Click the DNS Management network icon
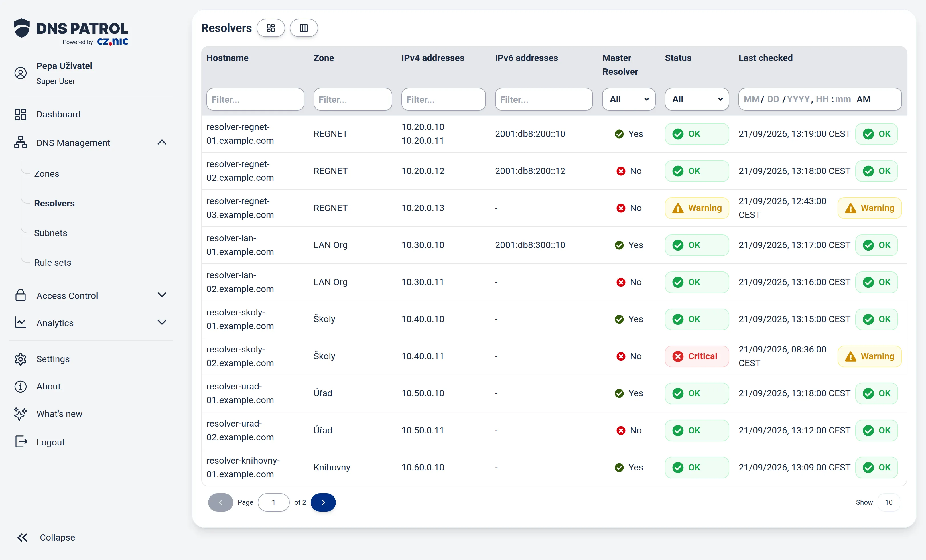 [x=20, y=143]
